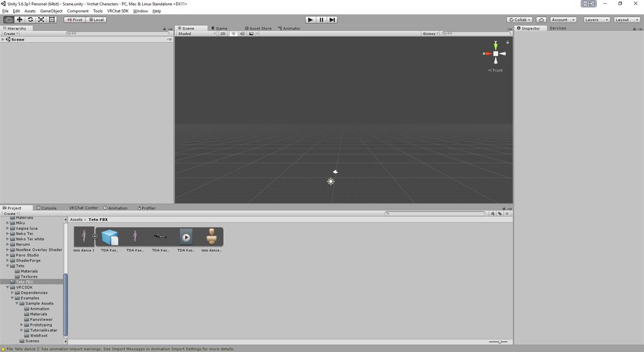The height and width of the screenshot is (352, 644).
Task: Open the Collab button
Action: [x=520, y=19]
